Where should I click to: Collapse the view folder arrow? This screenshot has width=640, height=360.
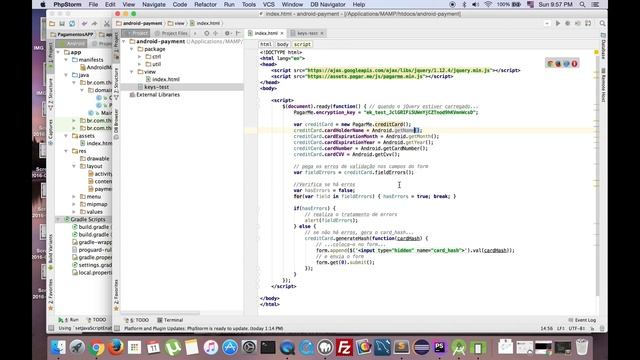pyautogui.click(x=132, y=72)
